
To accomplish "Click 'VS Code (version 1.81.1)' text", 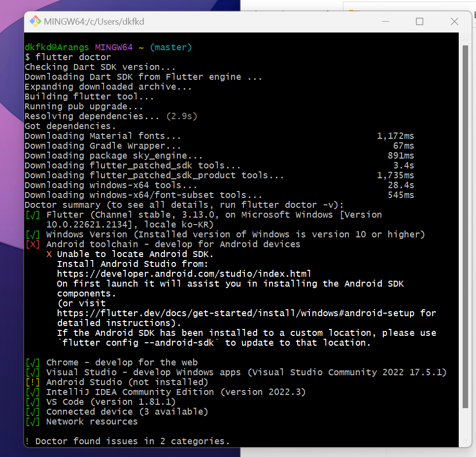I will point(111,402).
